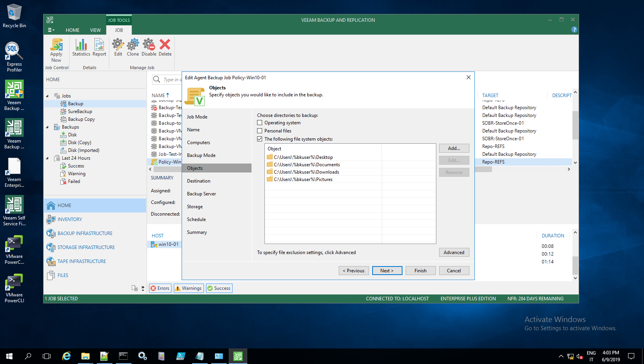This screenshot has width=644, height=364.
Task: Open the Report ribbon icon
Action: [99, 47]
